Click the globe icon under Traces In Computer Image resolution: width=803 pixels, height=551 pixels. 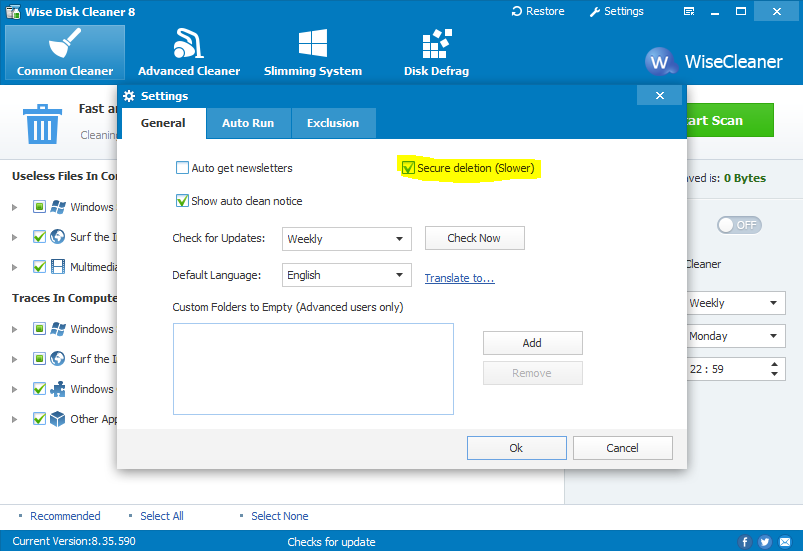(x=58, y=358)
